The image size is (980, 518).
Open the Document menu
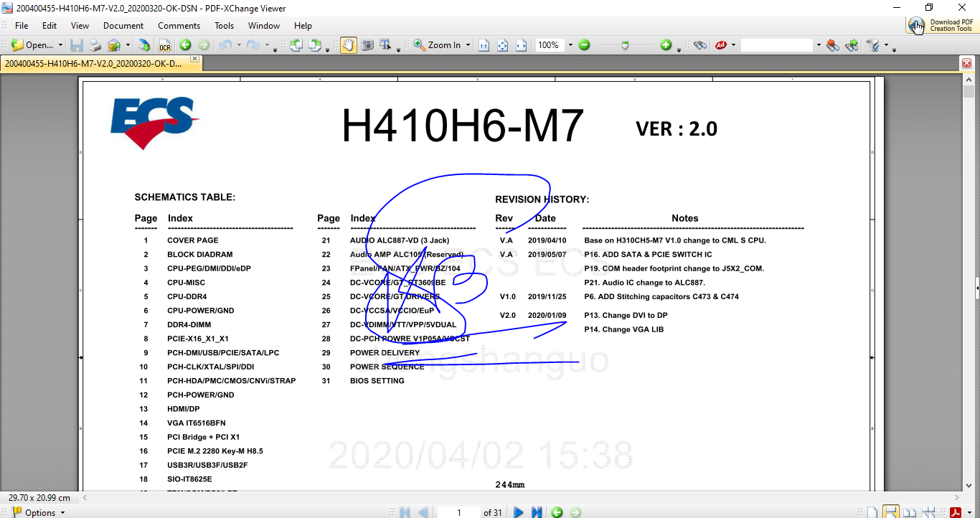[123, 25]
